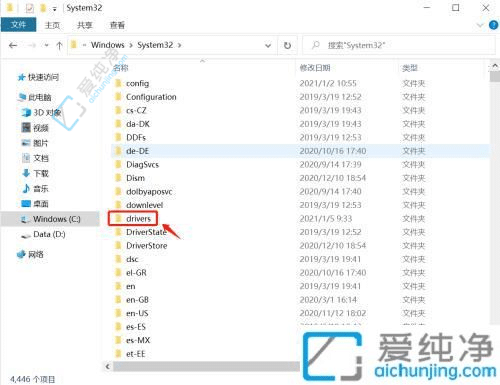Screen dimensions: 500x385
Task: Open the 查看 ribbon tab
Action: [117, 25]
